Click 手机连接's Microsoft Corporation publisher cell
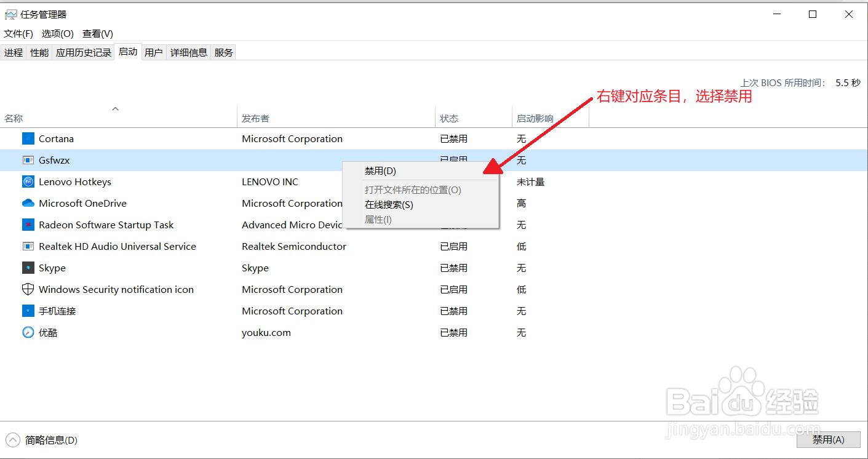The width and height of the screenshot is (868, 459). (x=292, y=311)
